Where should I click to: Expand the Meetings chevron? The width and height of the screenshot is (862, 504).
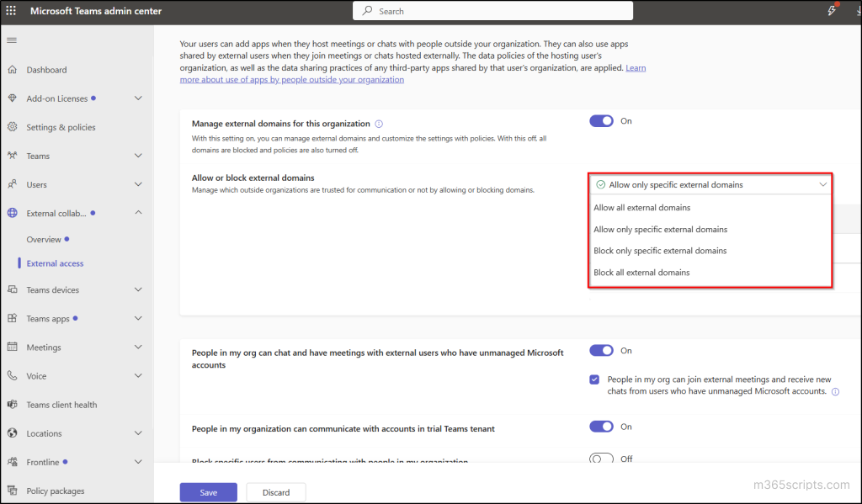point(139,347)
